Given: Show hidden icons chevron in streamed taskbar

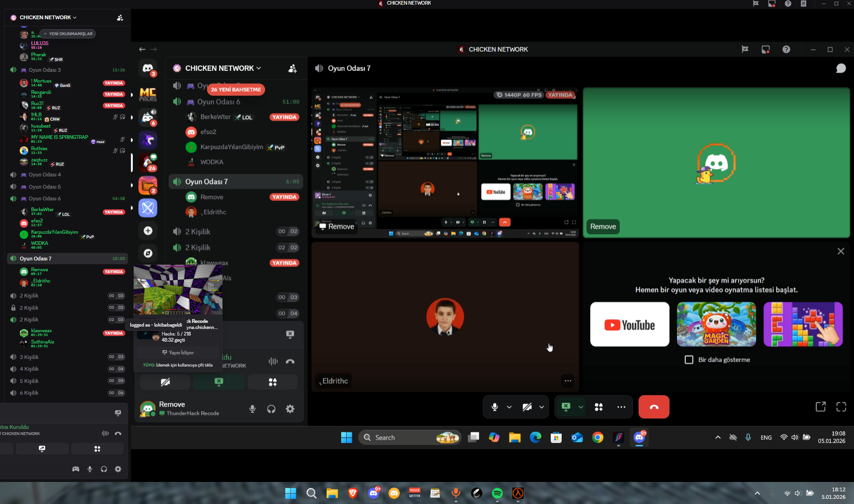Looking at the screenshot, I should coord(718,437).
